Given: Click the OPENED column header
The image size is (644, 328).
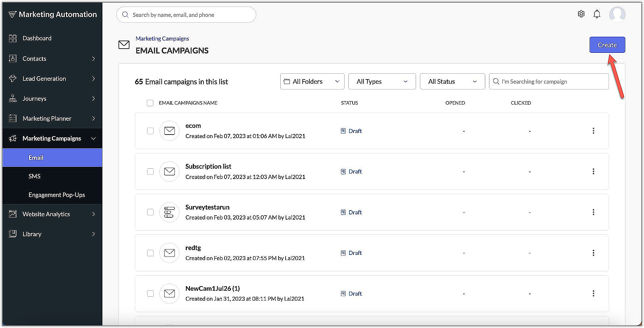Looking at the screenshot, I should pos(455,103).
